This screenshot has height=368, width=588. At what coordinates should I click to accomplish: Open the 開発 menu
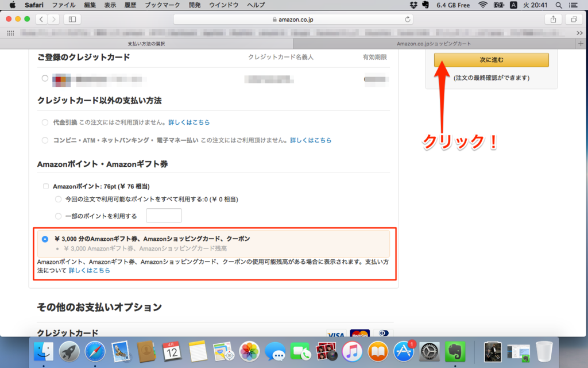click(x=195, y=5)
